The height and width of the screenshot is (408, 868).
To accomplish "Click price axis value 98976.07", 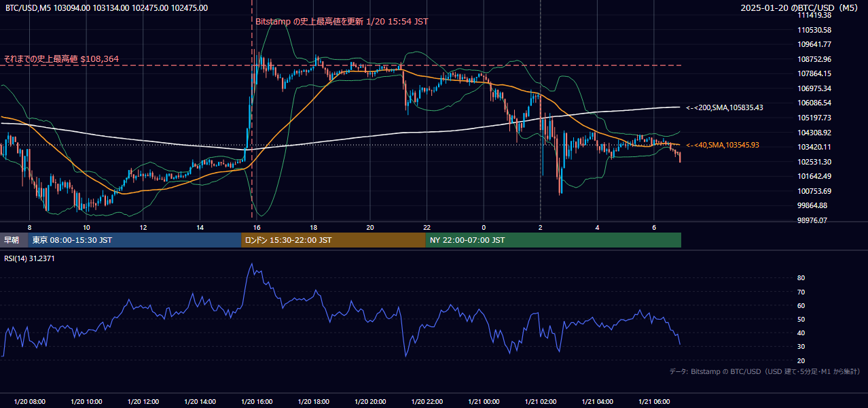I will tap(813, 220).
